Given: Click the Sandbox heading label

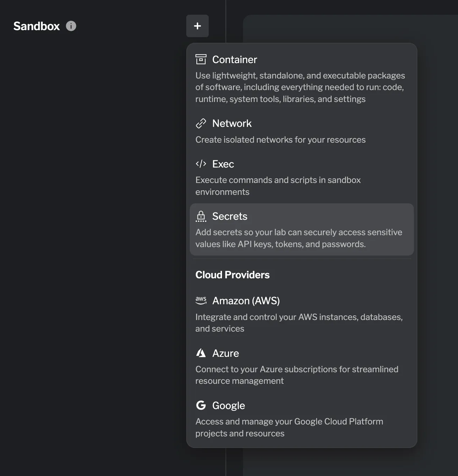Looking at the screenshot, I should pyautogui.click(x=36, y=26).
